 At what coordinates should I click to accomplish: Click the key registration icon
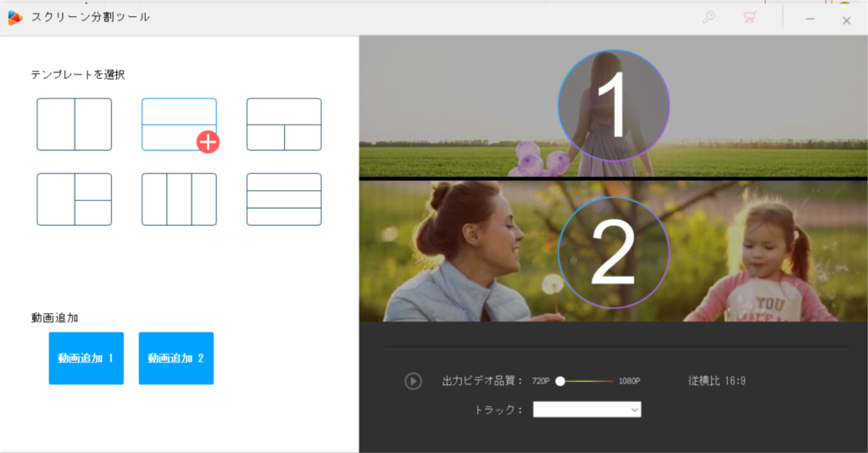(709, 18)
